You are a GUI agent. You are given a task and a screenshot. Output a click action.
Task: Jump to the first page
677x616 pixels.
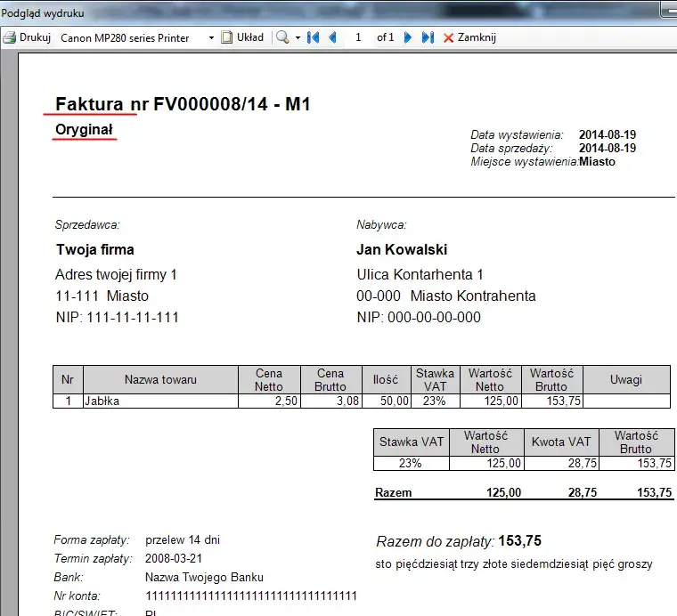pyautogui.click(x=313, y=38)
